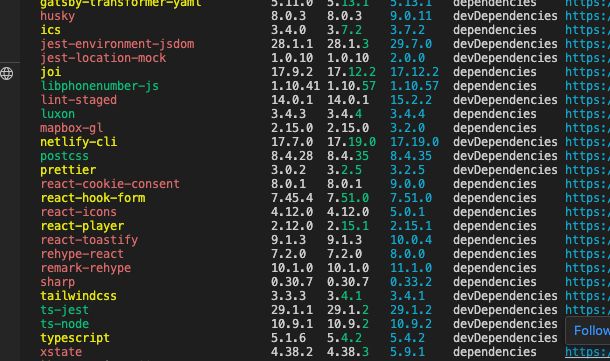Viewport: 610px width, 361px height.
Task: Select the postcss current version 8.4.28
Action: [292, 156]
